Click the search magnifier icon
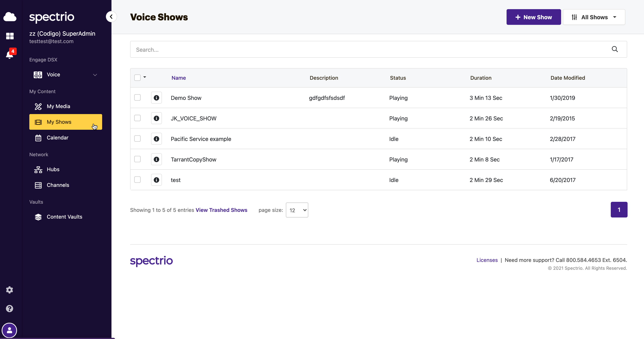The image size is (644, 339). point(615,49)
